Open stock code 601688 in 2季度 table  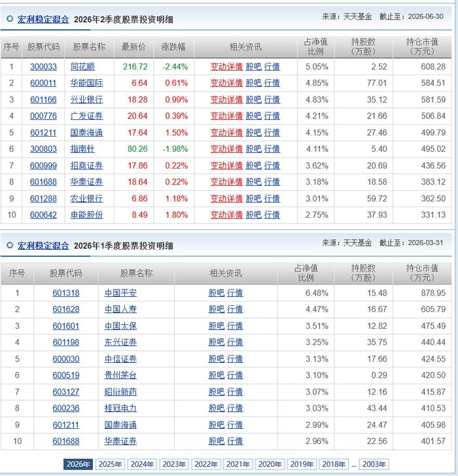[x=43, y=182]
